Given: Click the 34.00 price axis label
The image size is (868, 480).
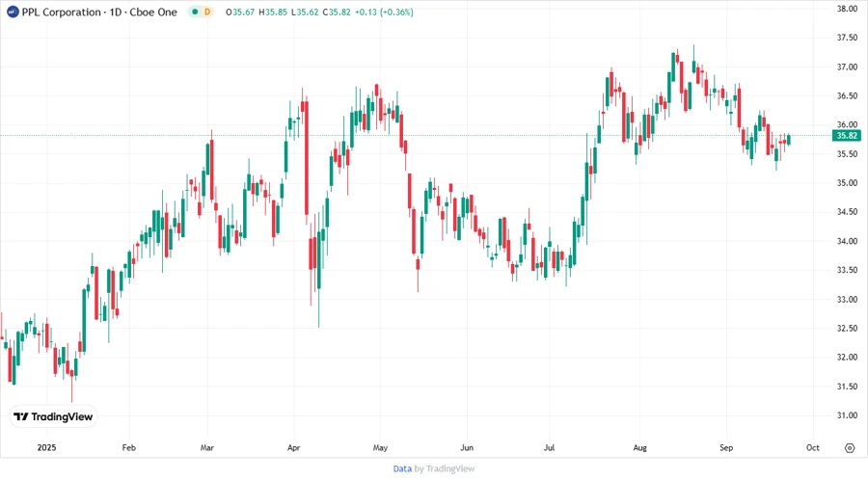Looking at the screenshot, I should (x=847, y=241).
